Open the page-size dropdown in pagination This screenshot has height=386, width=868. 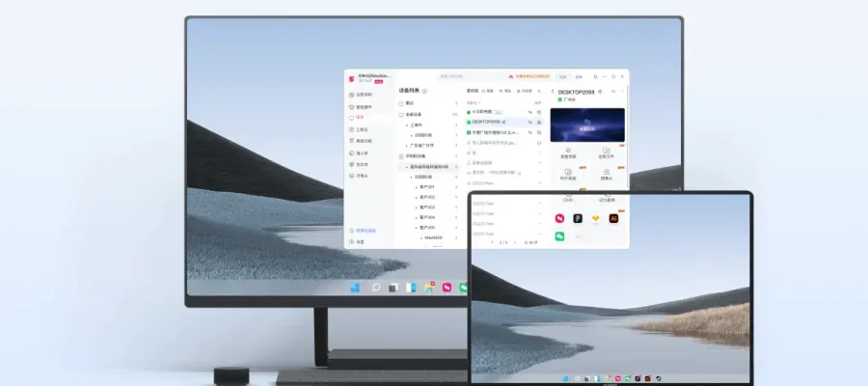click(x=530, y=242)
